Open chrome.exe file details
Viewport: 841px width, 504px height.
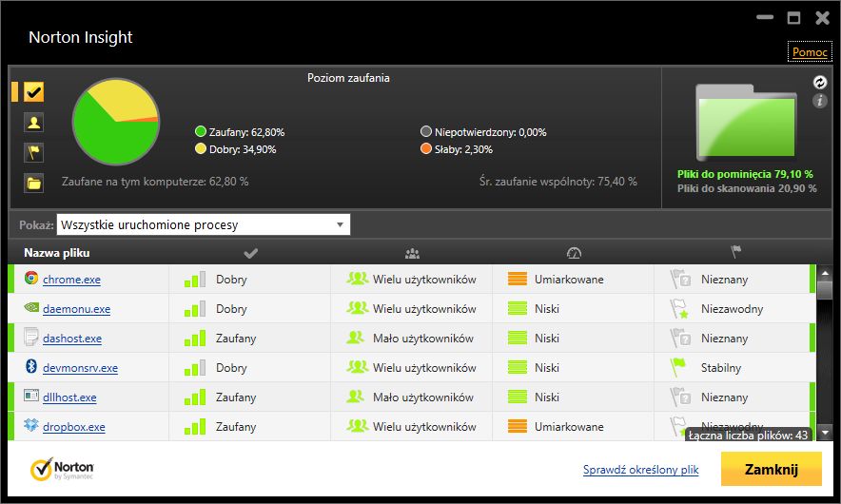pyautogui.click(x=71, y=280)
